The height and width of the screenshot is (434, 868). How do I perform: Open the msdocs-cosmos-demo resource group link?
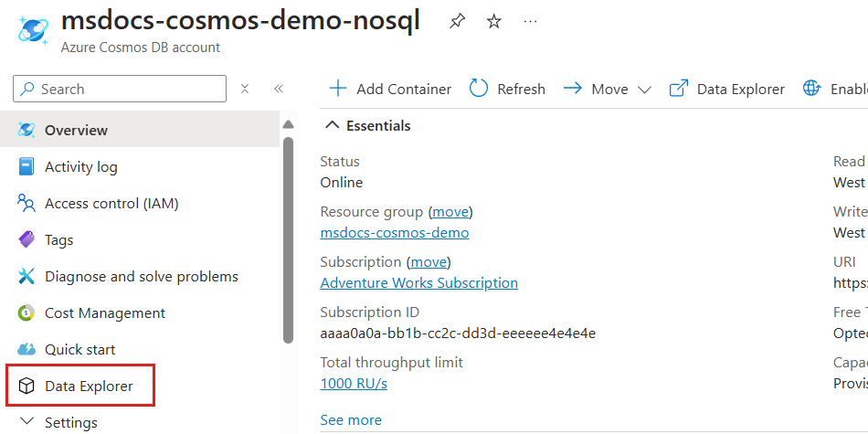coord(394,233)
